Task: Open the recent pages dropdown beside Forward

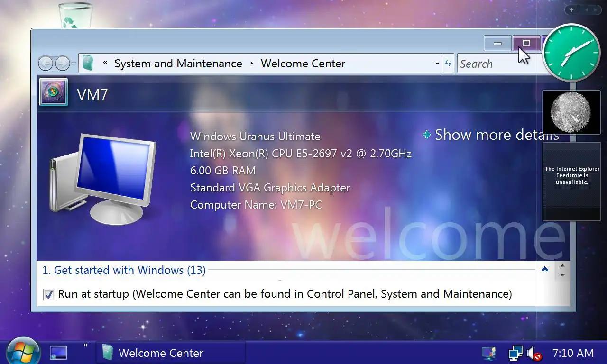Action: [x=74, y=64]
